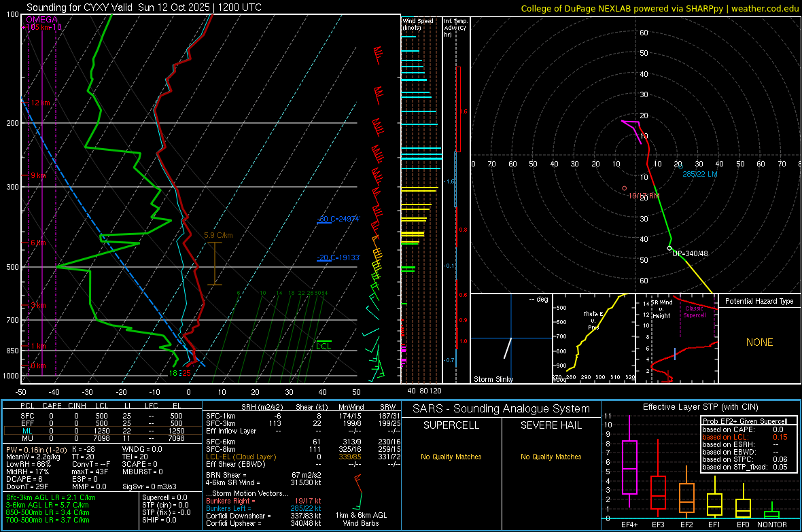
Task: Click 'Prob EF2+ Given Supercell' box header
Action: click(745, 421)
